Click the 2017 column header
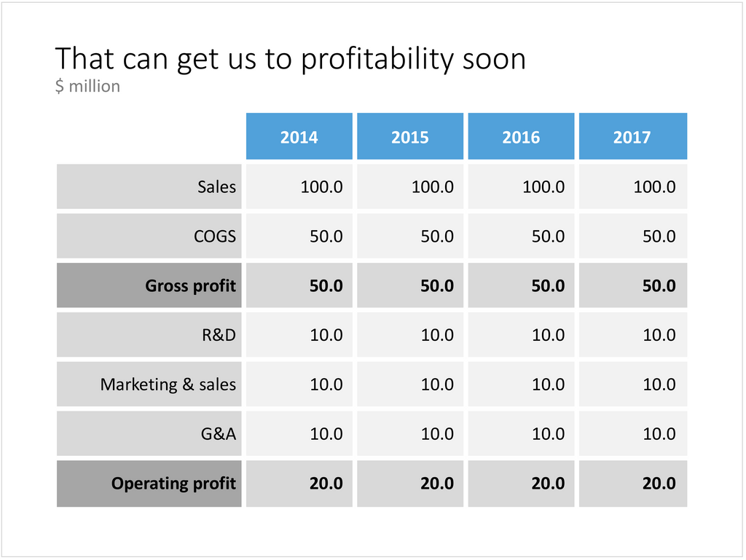The height and width of the screenshot is (560, 746). [x=633, y=136]
